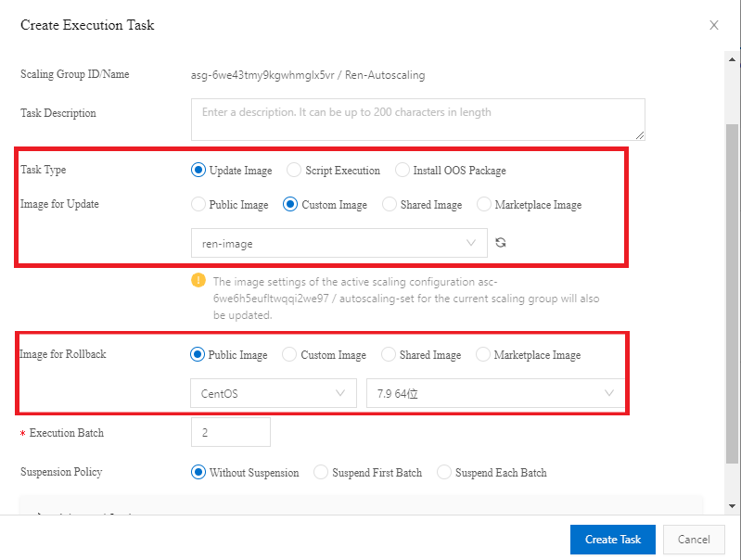The height and width of the screenshot is (560, 741).
Task: Click the Execution Batch number field
Action: [230, 432]
